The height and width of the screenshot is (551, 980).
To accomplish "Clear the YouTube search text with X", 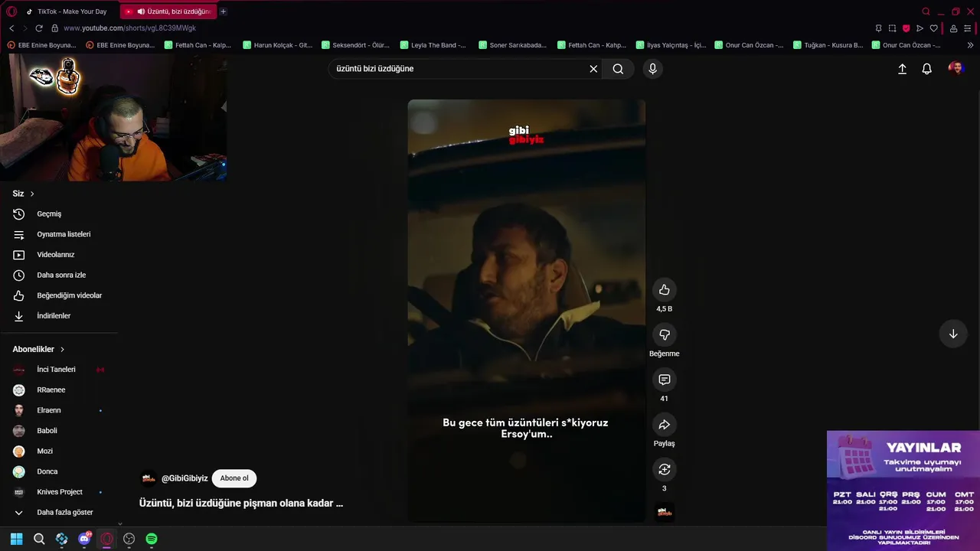I will [593, 69].
